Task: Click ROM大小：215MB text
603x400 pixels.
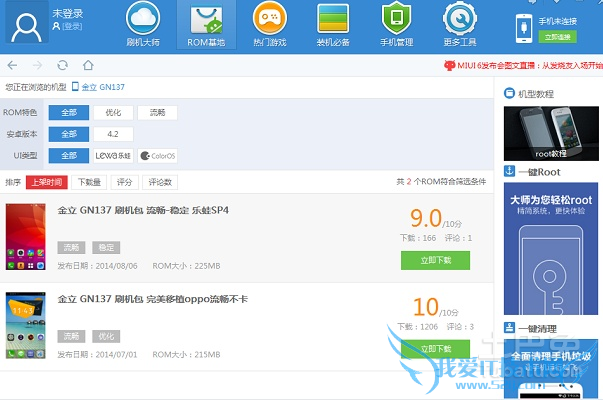Action: click(x=187, y=355)
